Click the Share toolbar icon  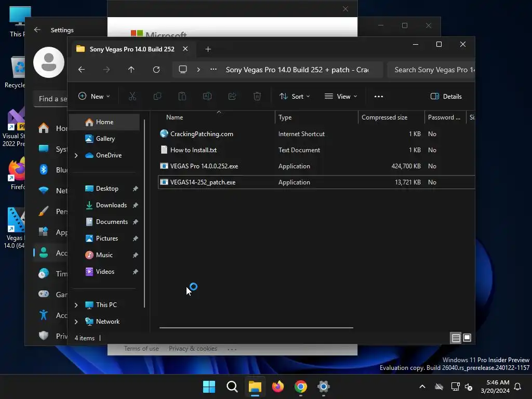232,96
